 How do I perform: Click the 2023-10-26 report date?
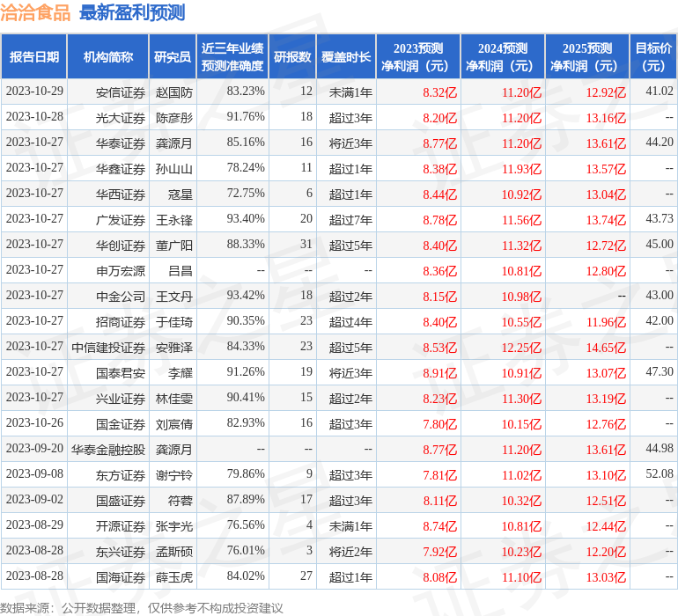point(34,422)
